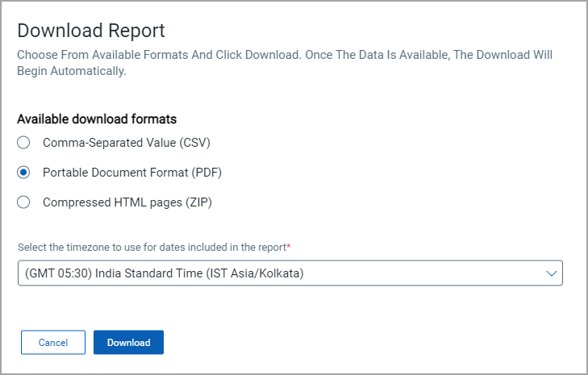
Task: Click the Portable Document Format (PDF) label
Action: point(132,173)
